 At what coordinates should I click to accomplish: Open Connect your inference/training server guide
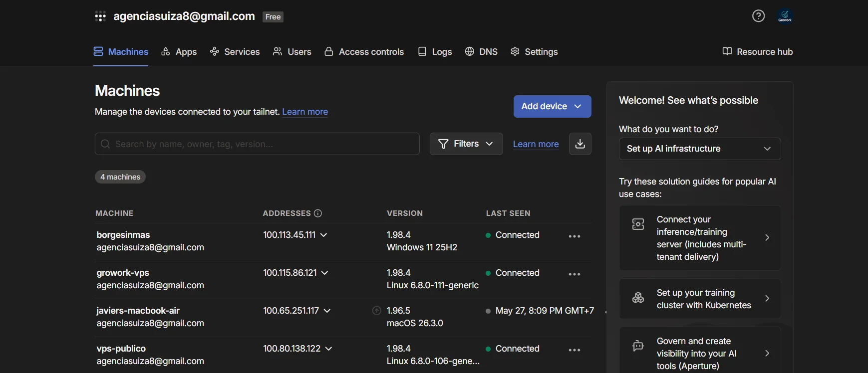click(x=700, y=238)
